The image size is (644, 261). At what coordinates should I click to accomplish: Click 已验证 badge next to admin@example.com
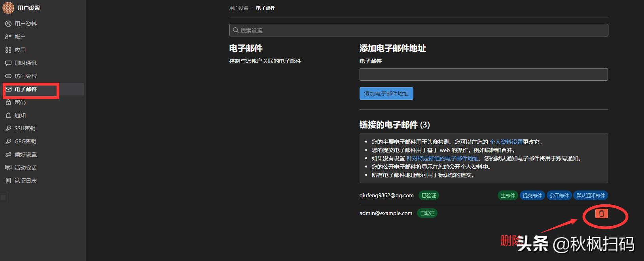[427, 213]
